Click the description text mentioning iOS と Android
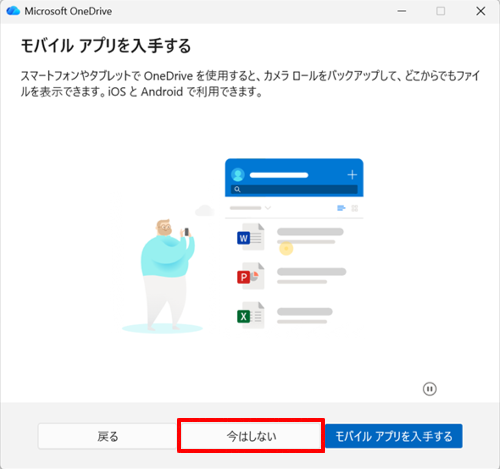The image size is (500, 469). coord(250,84)
